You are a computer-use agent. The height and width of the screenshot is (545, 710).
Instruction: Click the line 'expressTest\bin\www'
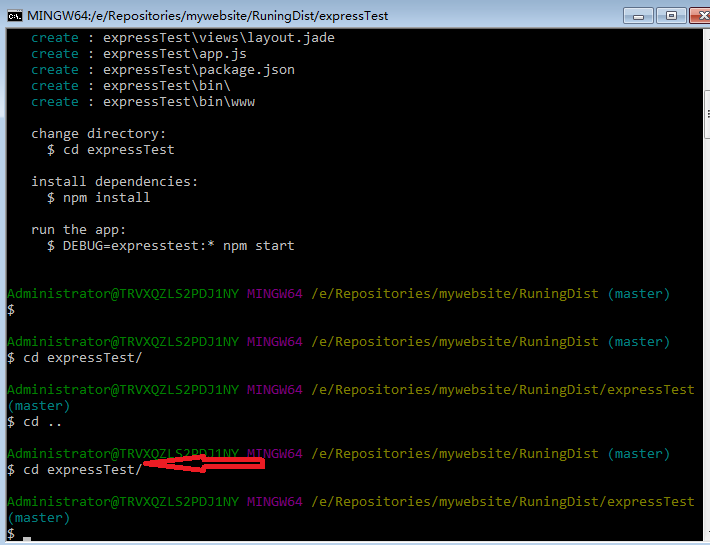pos(179,101)
